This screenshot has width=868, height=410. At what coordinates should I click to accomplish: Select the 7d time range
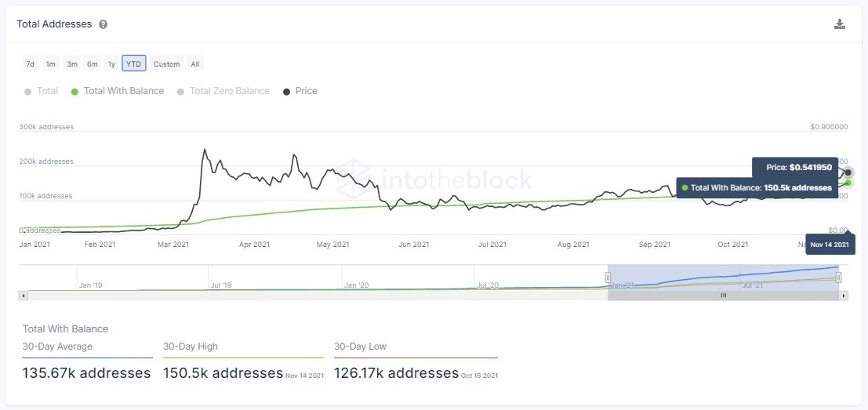(x=30, y=63)
